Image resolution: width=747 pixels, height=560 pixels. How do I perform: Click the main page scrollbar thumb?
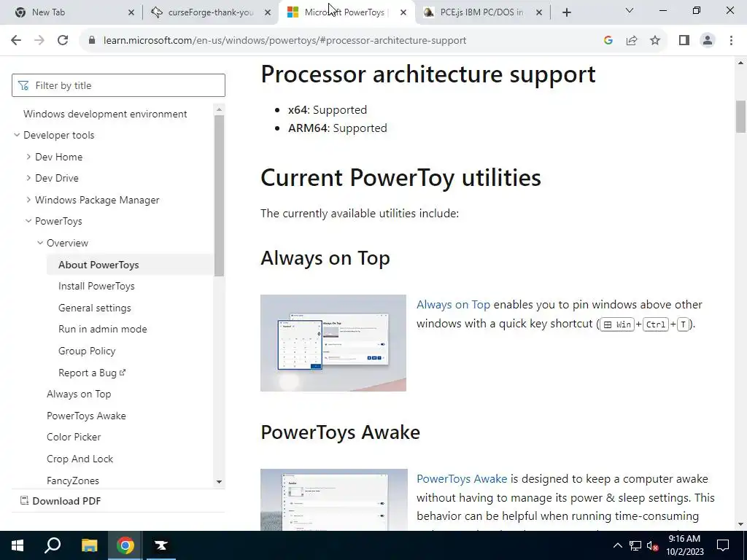click(740, 117)
